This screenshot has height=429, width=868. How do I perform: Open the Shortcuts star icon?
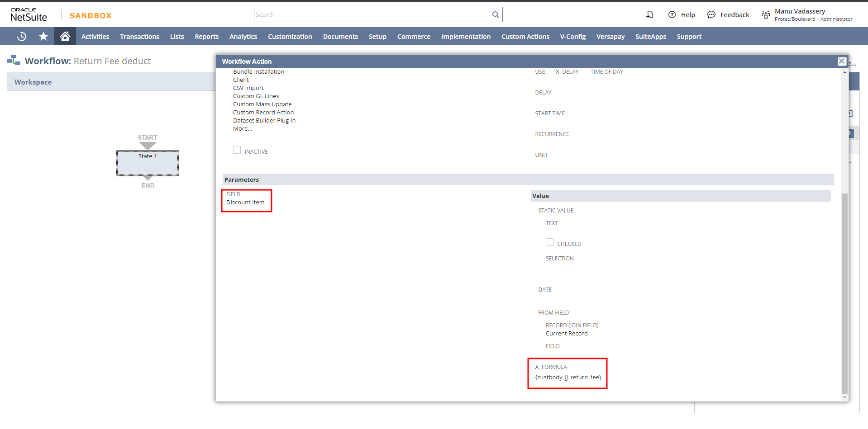tap(43, 37)
